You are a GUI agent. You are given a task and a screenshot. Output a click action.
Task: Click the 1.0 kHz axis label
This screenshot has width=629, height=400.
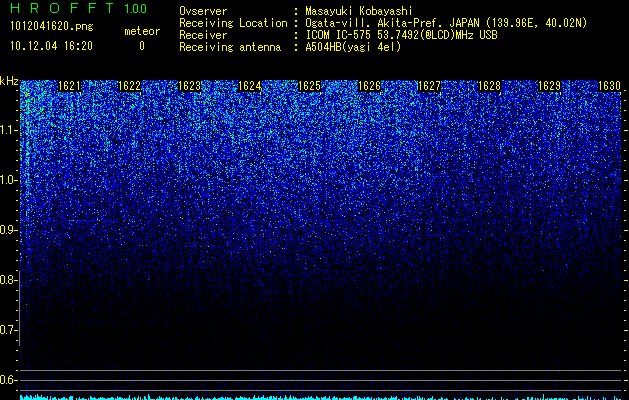(8, 180)
